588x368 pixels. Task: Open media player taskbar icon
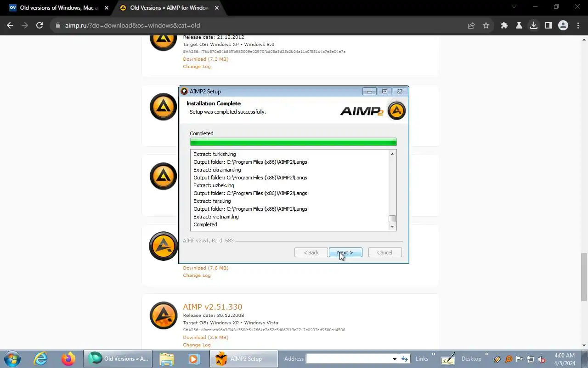click(194, 359)
